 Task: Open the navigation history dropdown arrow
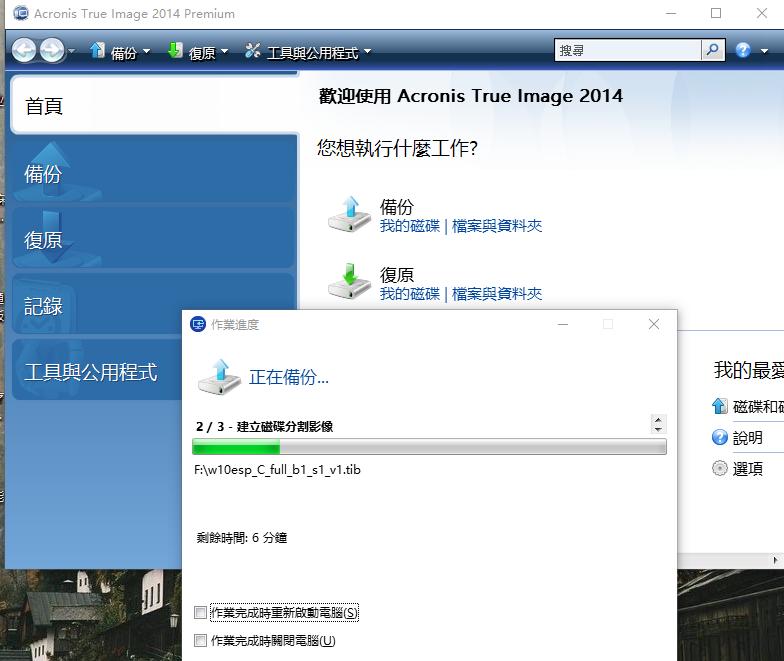coord(72,51)
